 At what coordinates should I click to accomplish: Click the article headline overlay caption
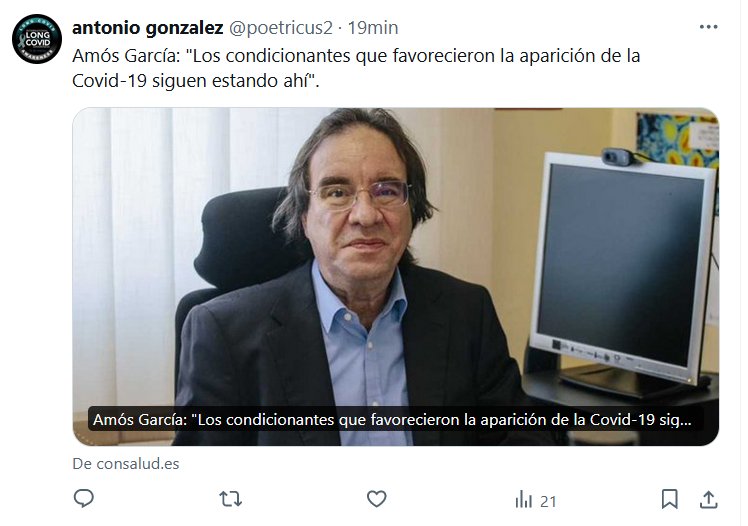(x=392, y=420)
